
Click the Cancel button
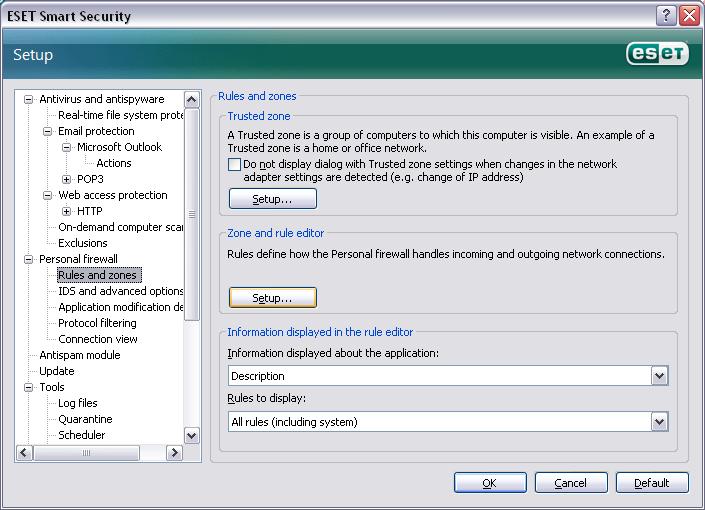pyautogui.click(x=571, y=483)
